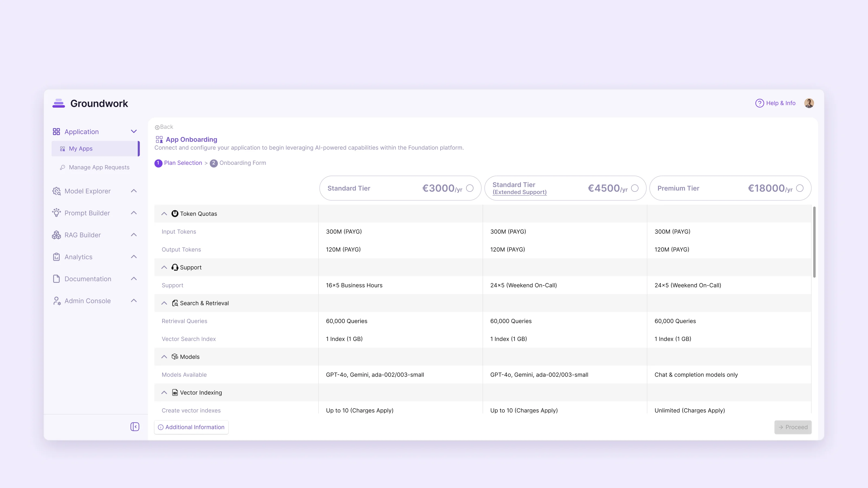868x488 pixels.
Task: Click the 'Create vector indexes' row label
Action: point(191,410)
